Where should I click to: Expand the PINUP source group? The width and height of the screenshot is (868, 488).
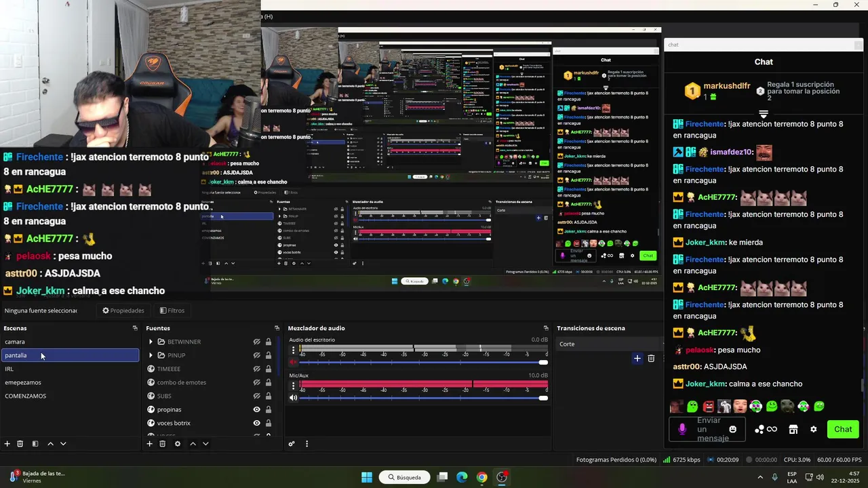(x=151, y=355)
